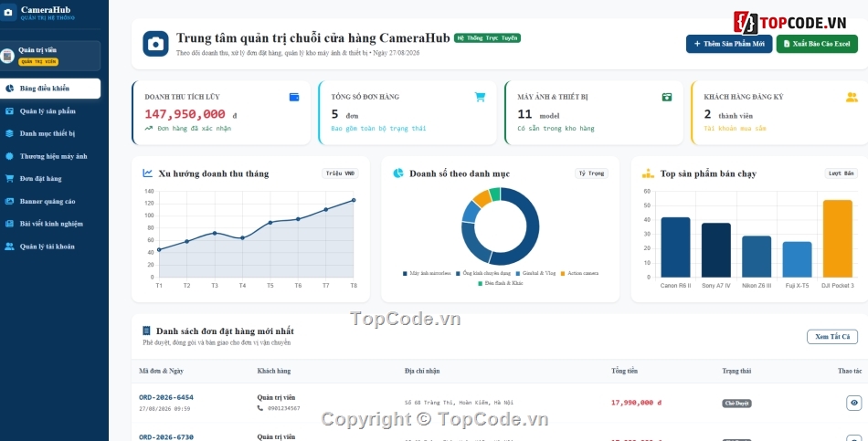This screenshot has height=441, width=868.
Task: Click the Lượt Bán badge
Action: click(841, 173)
